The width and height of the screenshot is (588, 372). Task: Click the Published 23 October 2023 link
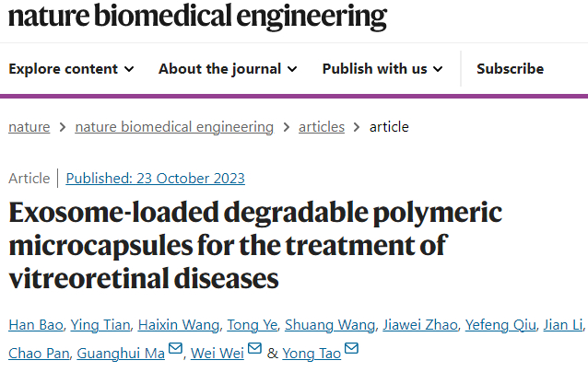point(156,179)
